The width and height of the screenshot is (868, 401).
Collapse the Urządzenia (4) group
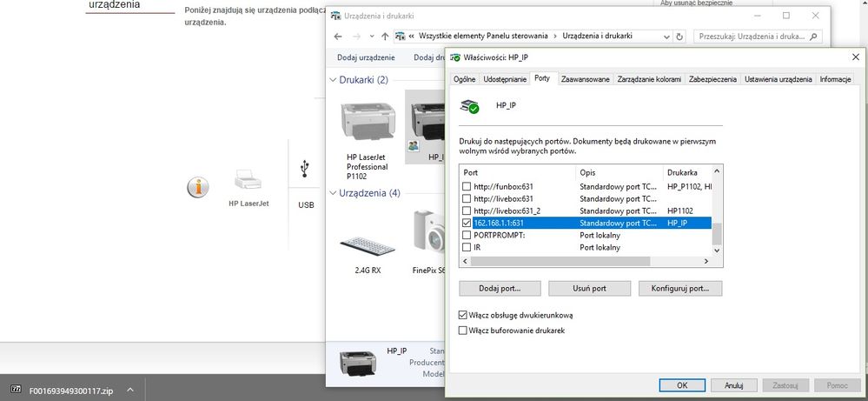tap(333, 193)
